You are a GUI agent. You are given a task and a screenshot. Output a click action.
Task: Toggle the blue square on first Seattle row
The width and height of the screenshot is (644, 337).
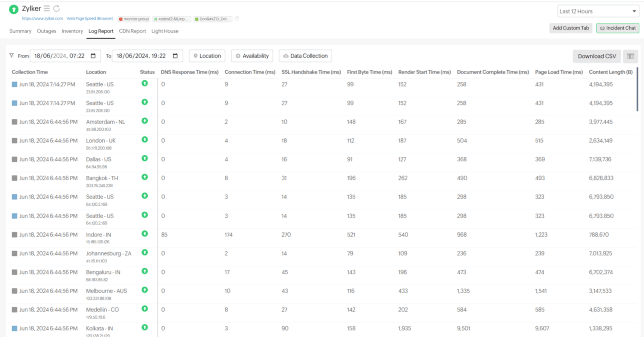pos(14,84)
